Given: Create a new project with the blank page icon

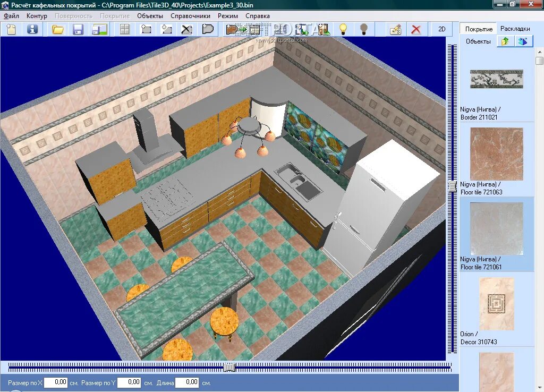Looking at the screenshot, I should pos(11,29).
